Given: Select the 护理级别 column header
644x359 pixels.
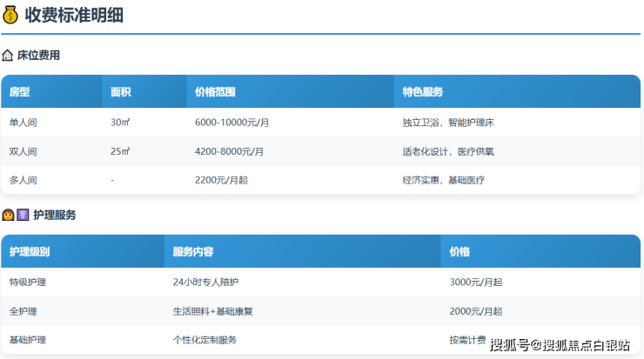Looking at the screenshot, I should (x=30, y=252).
